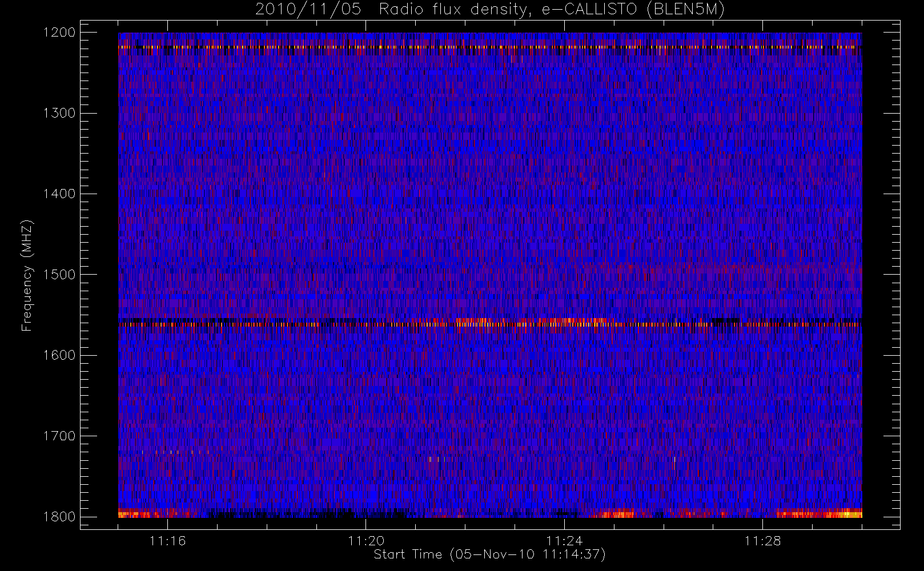The image size is (924, 571).
Task: Click the 1300 frequency tick label
Action: point(59,113)
